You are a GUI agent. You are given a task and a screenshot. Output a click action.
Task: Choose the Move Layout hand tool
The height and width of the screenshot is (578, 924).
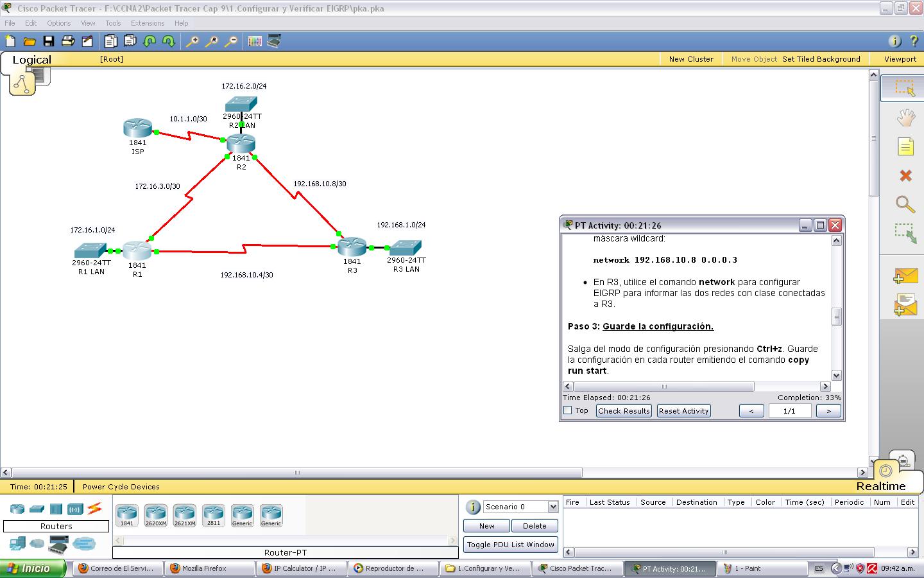coord(905,118)
